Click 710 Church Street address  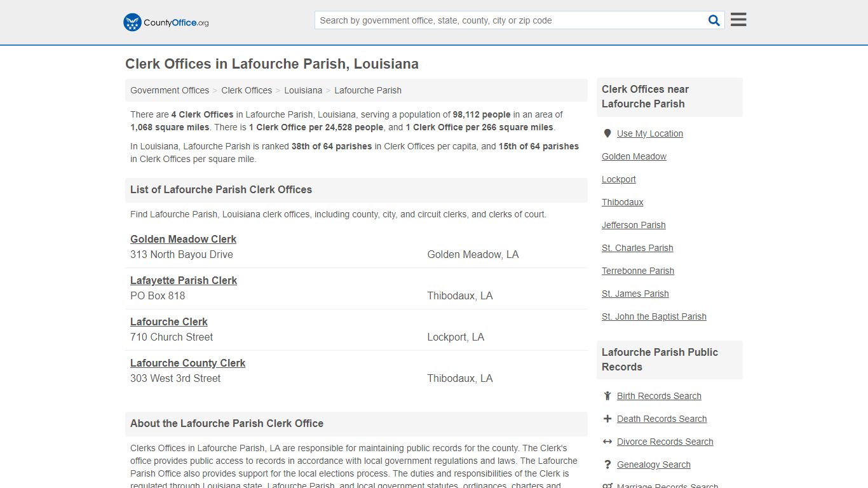pos(172,337)
